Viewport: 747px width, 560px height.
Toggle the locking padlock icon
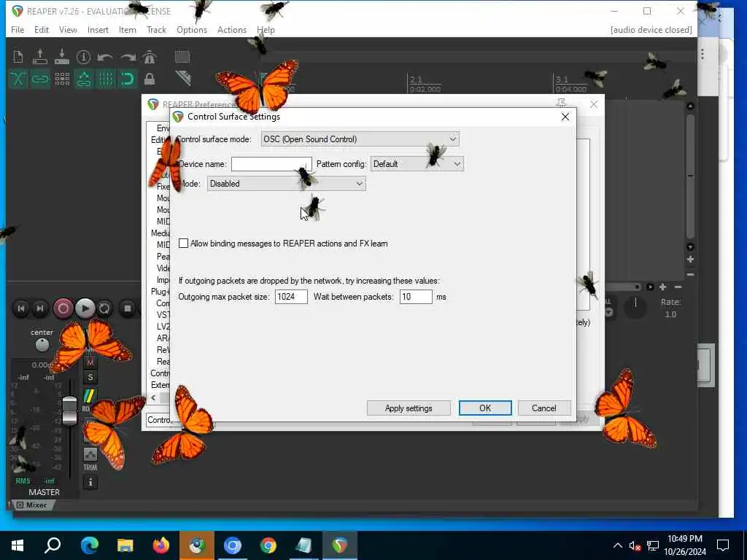(x=150, y=79)
